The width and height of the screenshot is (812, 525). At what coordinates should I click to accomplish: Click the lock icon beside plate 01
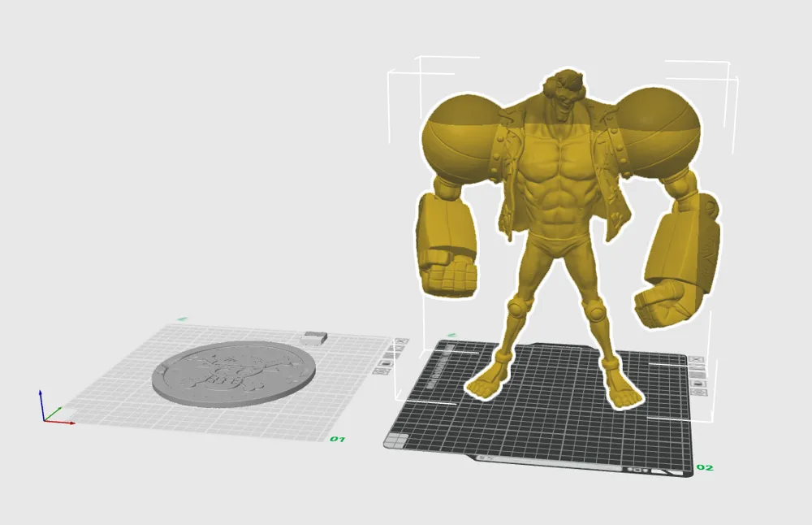386,363
